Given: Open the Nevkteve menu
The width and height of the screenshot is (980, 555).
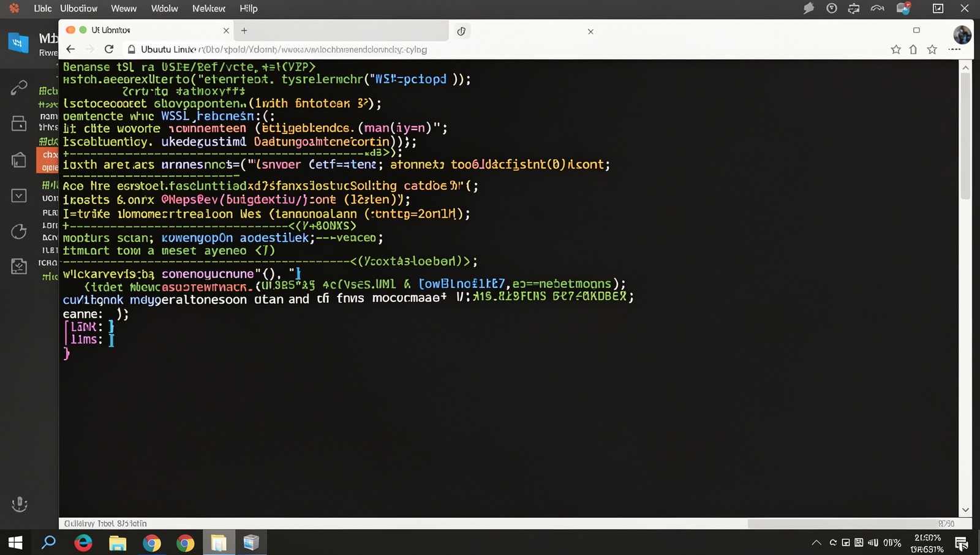Looking at the screenshot, I should 209,9.
